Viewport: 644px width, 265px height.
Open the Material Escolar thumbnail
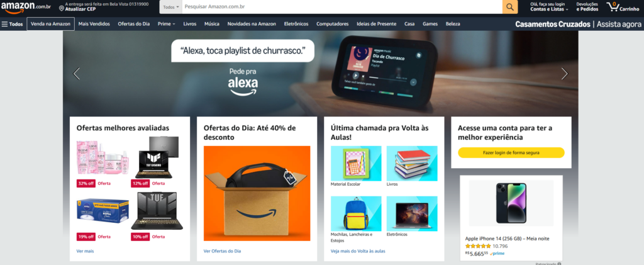(356, 164)
